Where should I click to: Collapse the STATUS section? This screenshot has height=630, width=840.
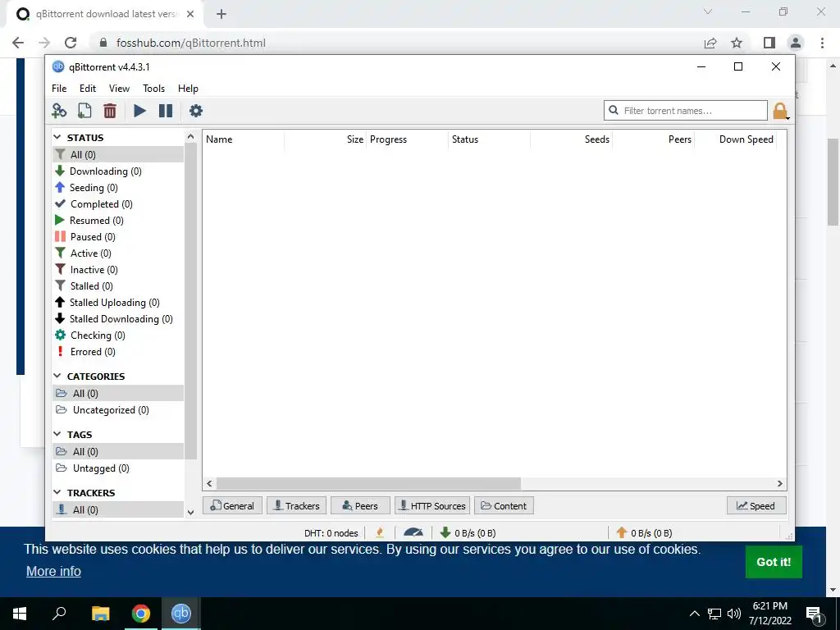[57, 138]
